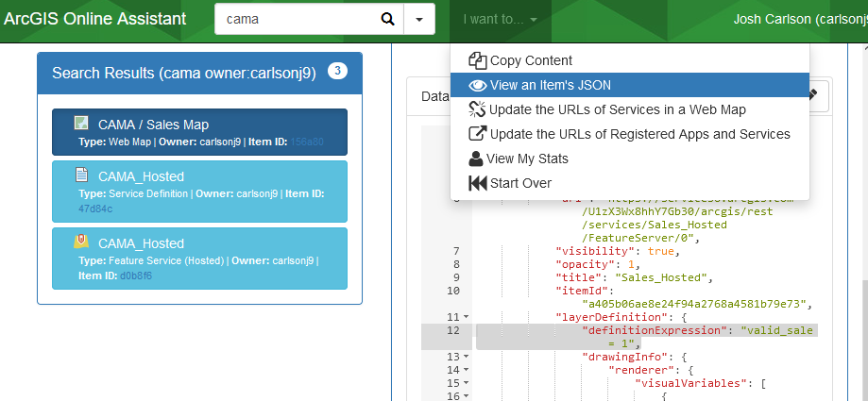Select 'Update the URLs of Services in a Web Map'

(x=618, y=109)
